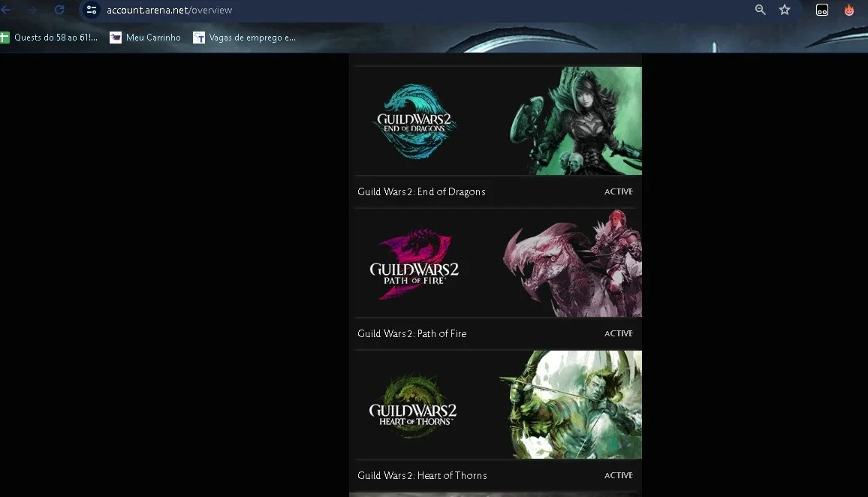This screenshot has height=497, width=868.
Task: Open the 'Meu Carrinho' bookmark
Action: click(x=145, y=38)
